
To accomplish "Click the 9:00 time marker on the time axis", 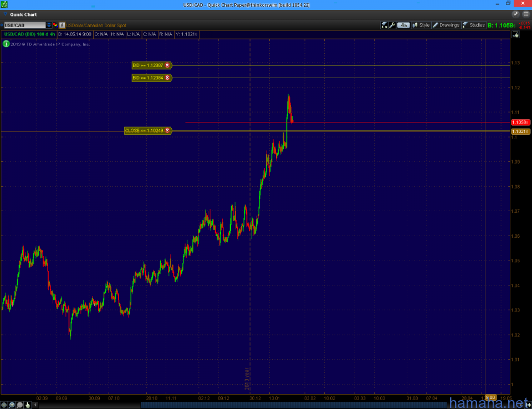I will [490, 397].
